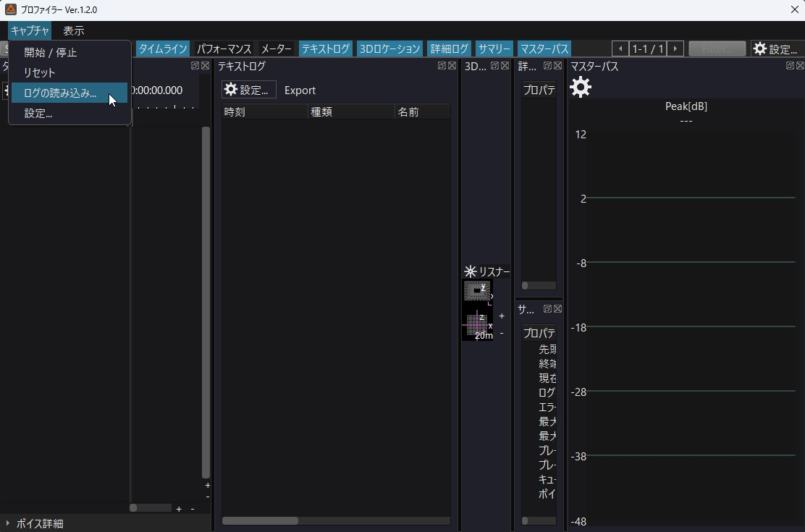The width and height of the screenshot is (805, 532).
Task: Toggle the タイムライン panel button
Action: [x=163, y=48]
